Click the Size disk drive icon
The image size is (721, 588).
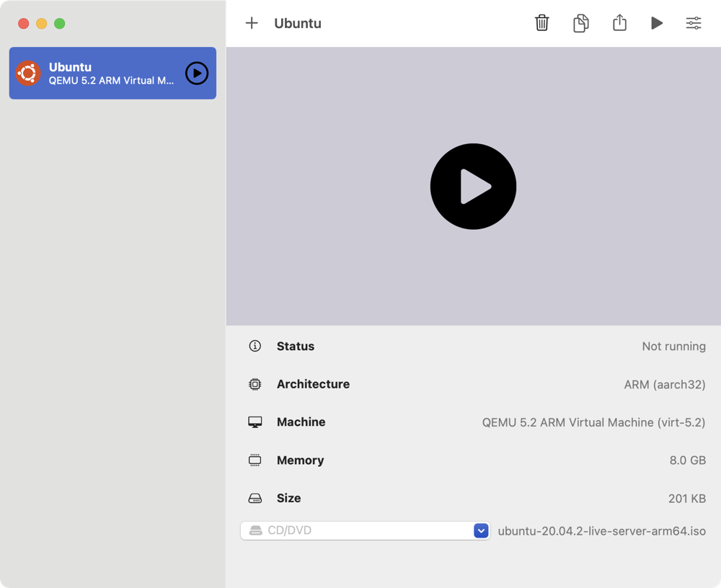coord(255,499)
